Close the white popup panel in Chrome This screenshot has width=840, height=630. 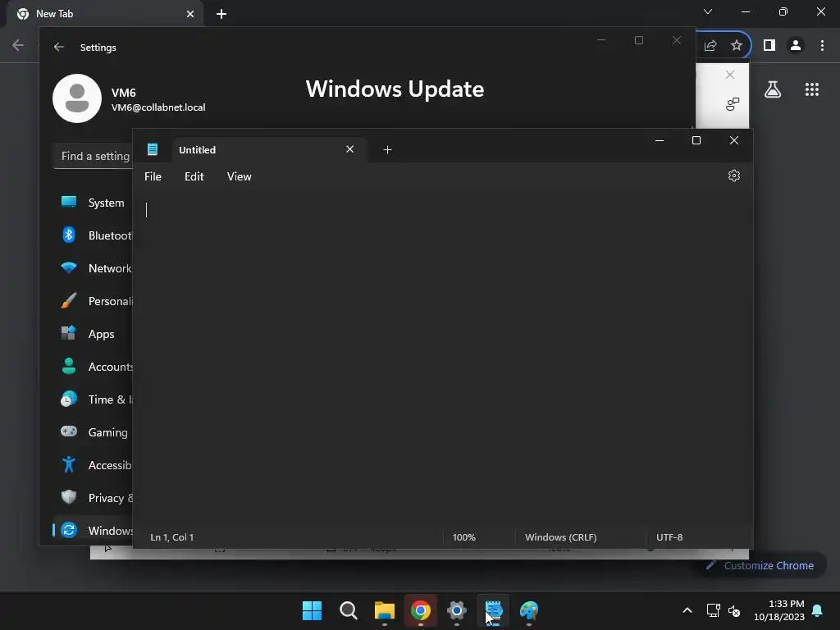(729, 75)
